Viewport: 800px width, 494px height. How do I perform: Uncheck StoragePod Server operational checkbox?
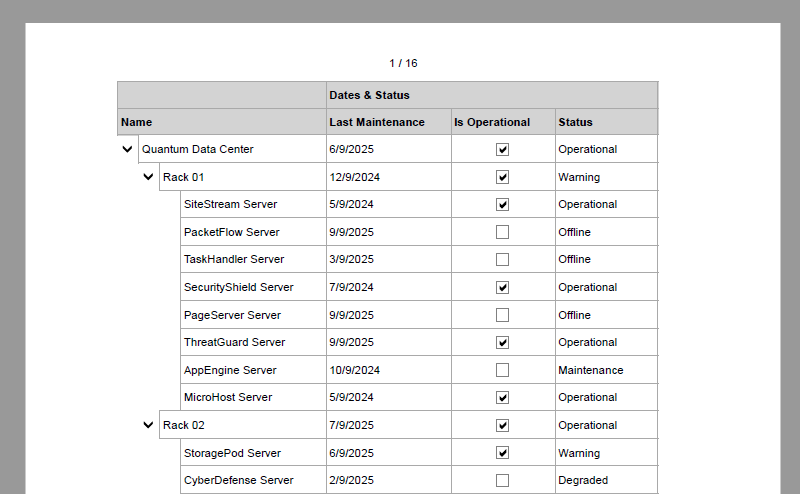[503, 453]
